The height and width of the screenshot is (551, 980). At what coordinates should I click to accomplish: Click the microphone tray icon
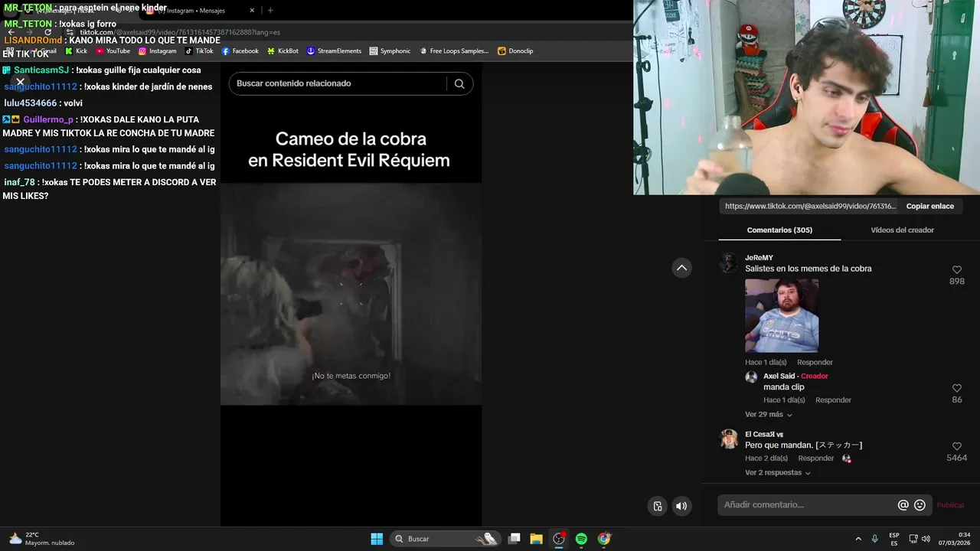click(x=875, y=539)
